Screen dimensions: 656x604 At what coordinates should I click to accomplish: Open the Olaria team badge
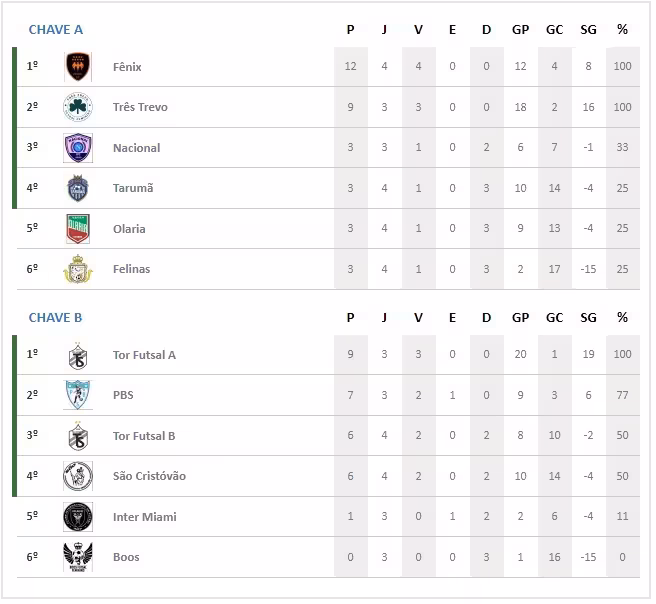pos(78,229)
